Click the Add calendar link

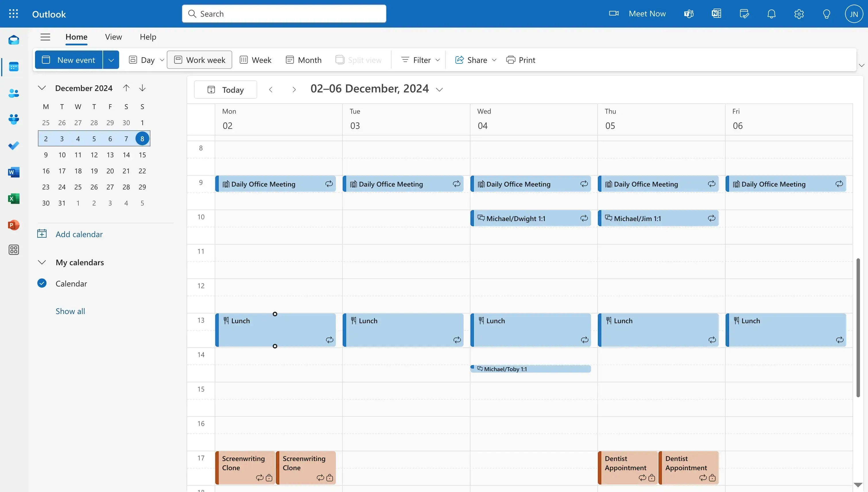[x=79, y=234]
